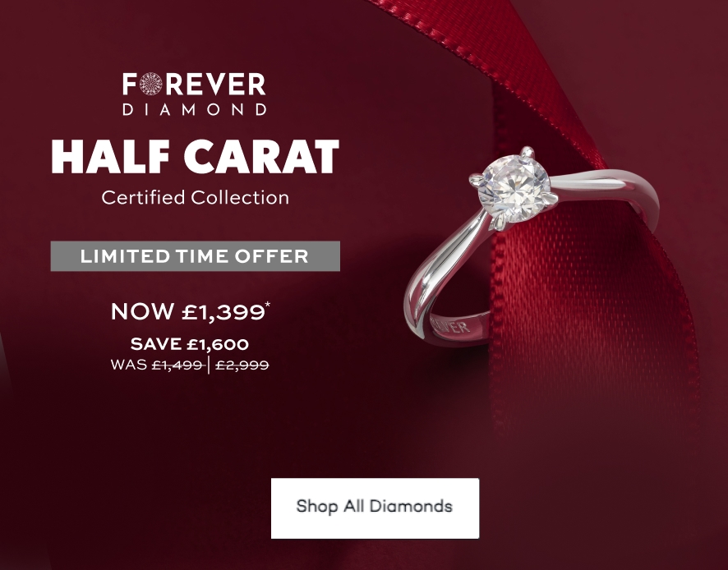Click the divider line between the old prices

(x=209, y=365)
